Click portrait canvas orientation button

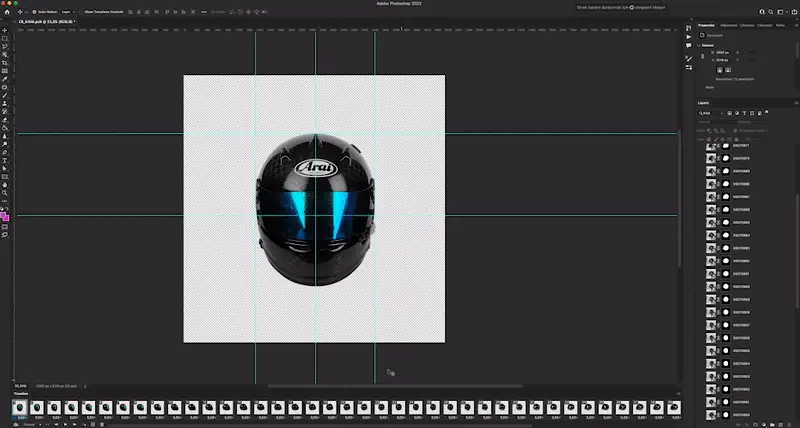pyautogui.click(x=720, y=70)
